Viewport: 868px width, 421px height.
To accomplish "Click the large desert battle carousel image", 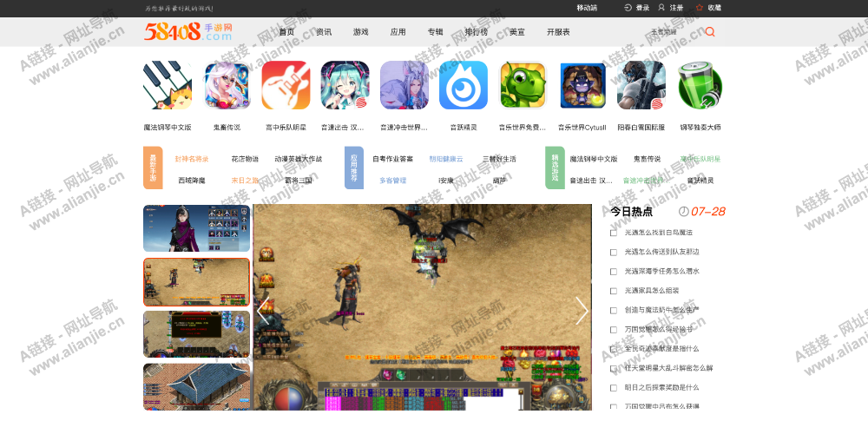I will pyautogui.click(x=423, y=307).
